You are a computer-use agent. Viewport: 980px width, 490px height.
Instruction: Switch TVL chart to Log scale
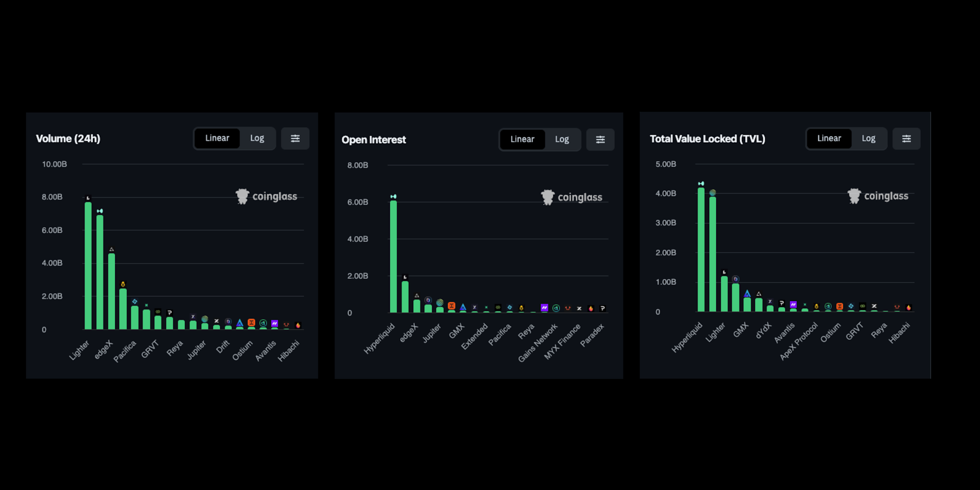pos(868,139)
